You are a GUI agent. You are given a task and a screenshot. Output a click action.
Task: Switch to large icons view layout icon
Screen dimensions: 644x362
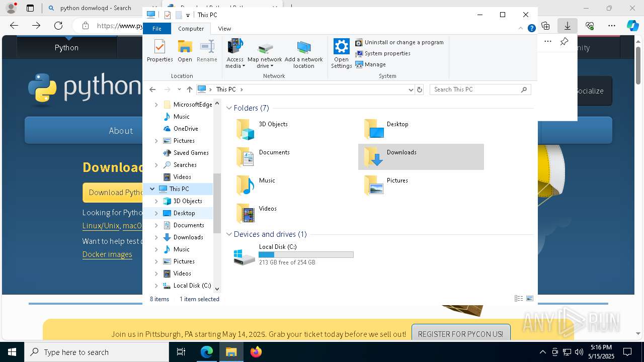tap(529, 299)
